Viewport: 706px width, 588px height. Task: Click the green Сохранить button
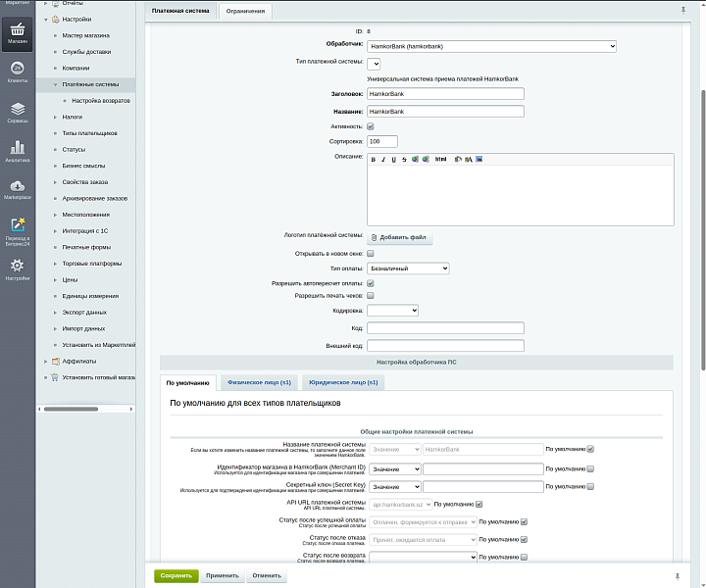click(176, 575)
